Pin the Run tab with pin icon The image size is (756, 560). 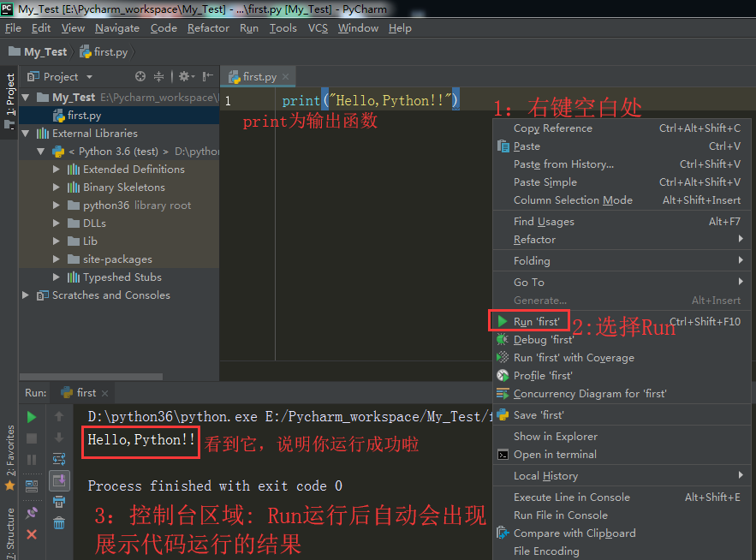pos(31,512)
